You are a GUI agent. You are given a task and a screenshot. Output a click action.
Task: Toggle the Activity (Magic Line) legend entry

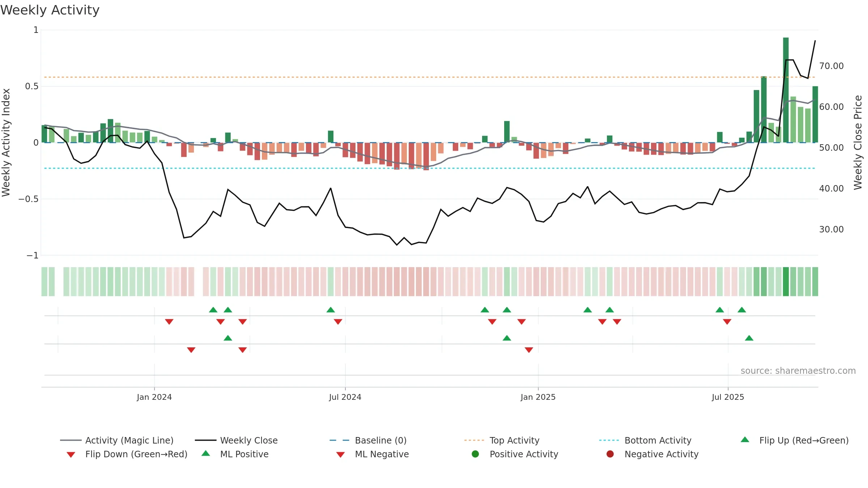coord(117,440)
